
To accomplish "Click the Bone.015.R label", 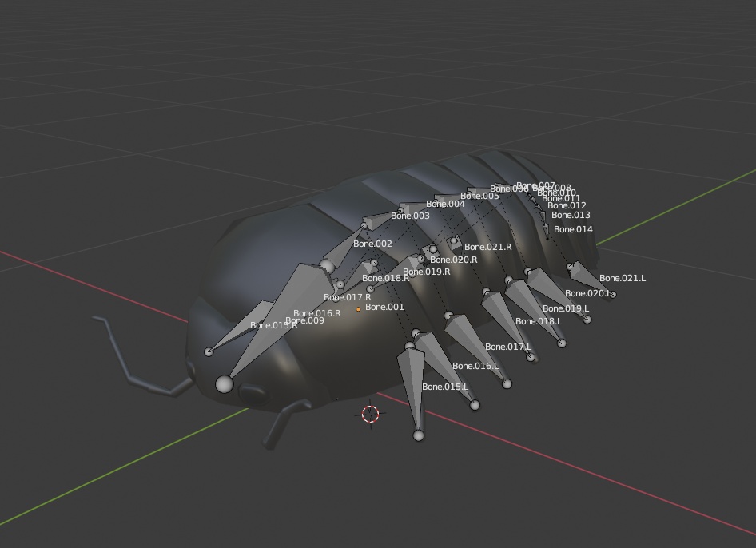I will (x=273, y=325).
